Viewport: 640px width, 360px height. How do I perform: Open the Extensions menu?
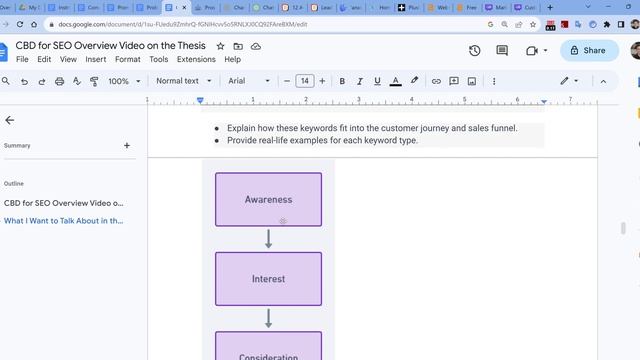point(196,59)
